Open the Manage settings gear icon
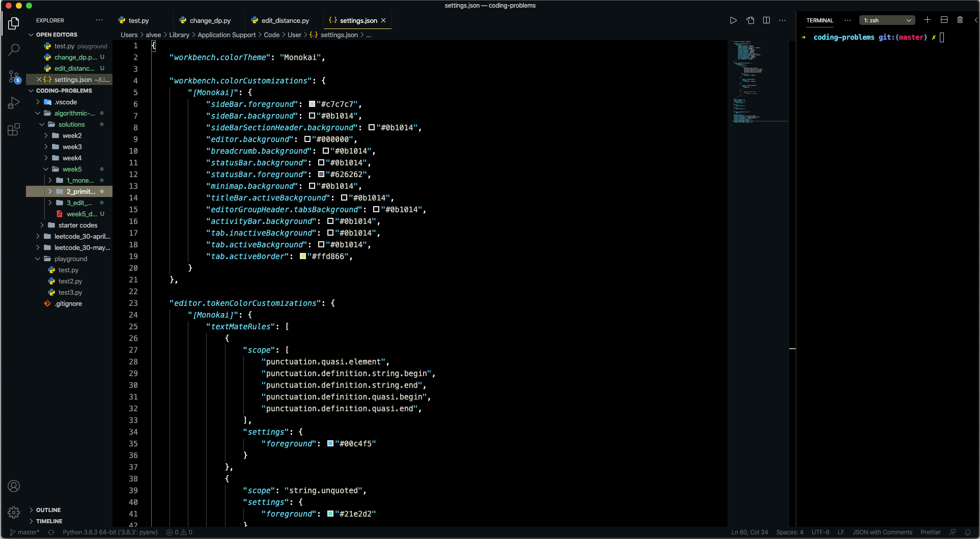Image resolution: width=980 pixels, height=539 pixels. tap(14, 513)
